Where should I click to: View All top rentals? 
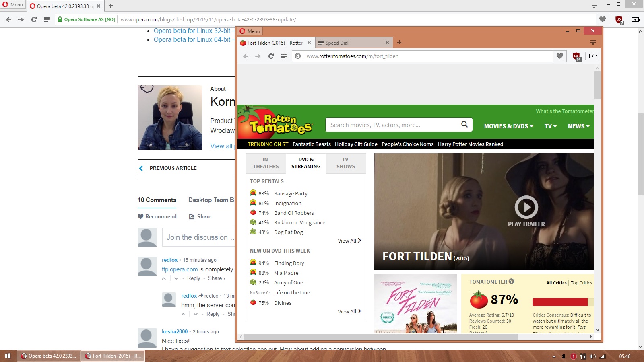click(x=349, y=241)
